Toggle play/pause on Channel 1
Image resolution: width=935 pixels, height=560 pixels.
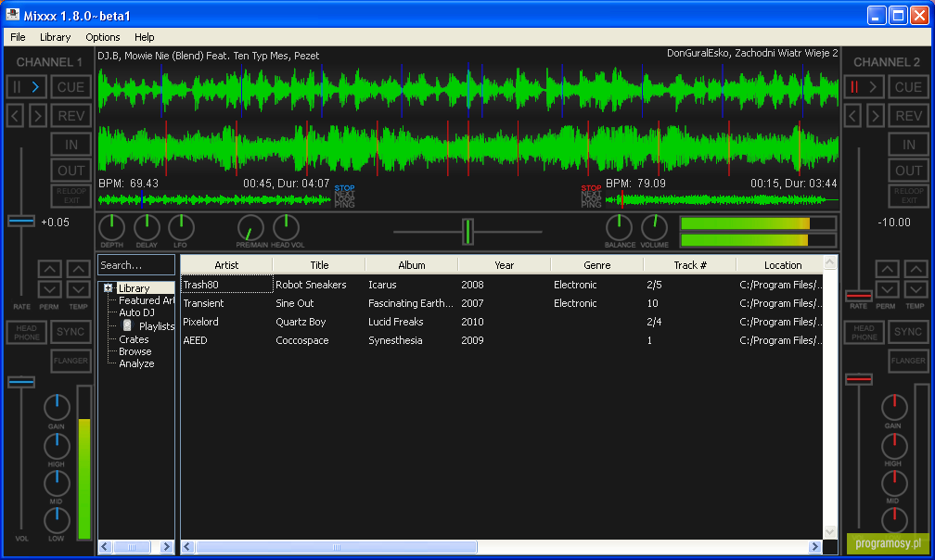pos(26,87)
